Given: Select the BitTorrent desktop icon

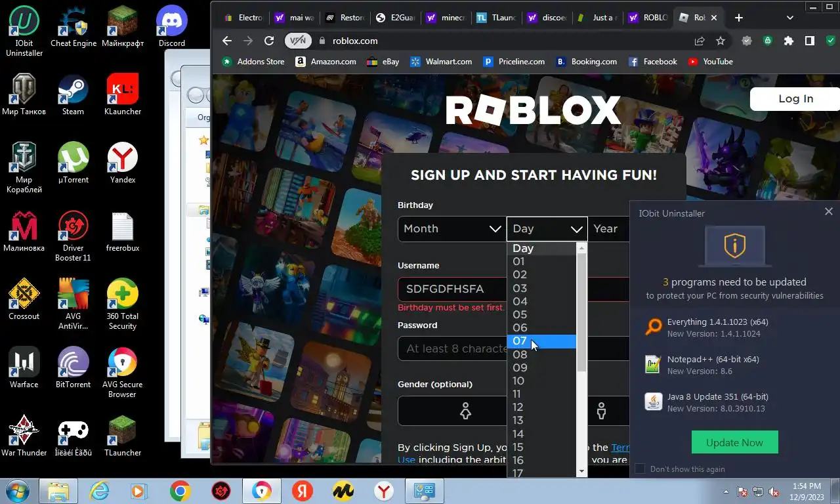Looking at the screenshot, I should [73, 368].
